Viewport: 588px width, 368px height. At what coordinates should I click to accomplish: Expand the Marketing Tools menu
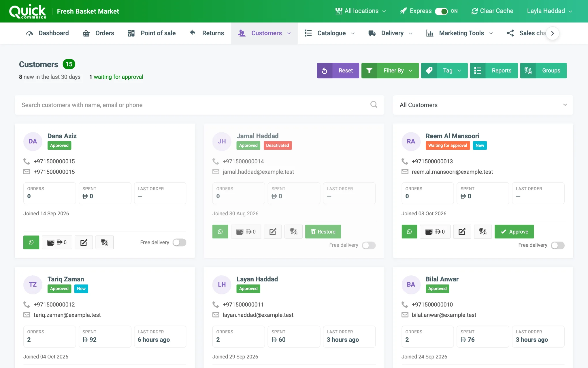460,33
